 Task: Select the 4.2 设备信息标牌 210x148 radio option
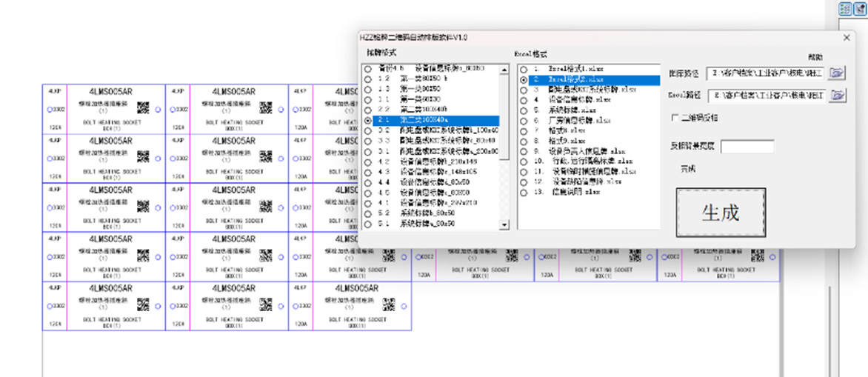click(x=368, y=161)
